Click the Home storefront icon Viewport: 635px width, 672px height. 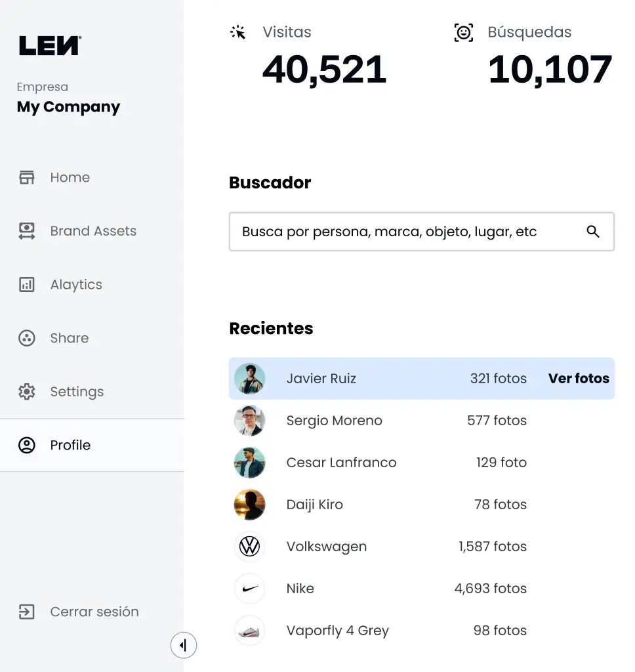(x=26, y=177)
